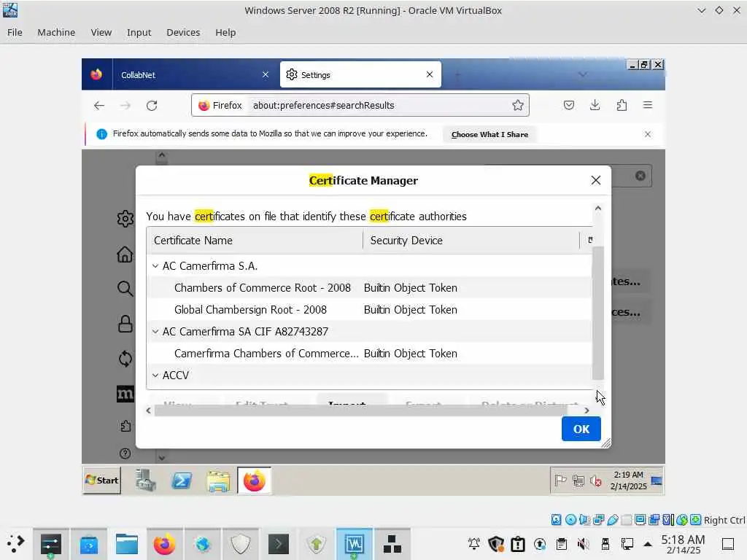
Task: Open the host file manager folder icon
Action: (x=127, y=544)
